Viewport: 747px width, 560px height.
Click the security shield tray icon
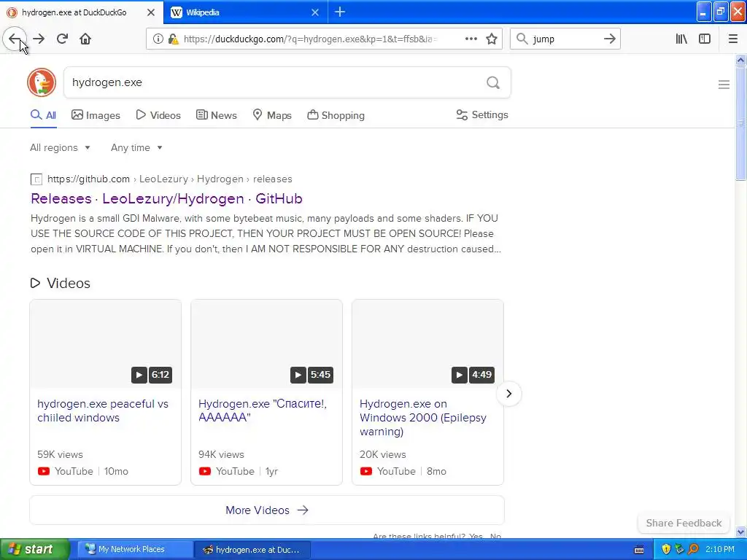(666, 549)
